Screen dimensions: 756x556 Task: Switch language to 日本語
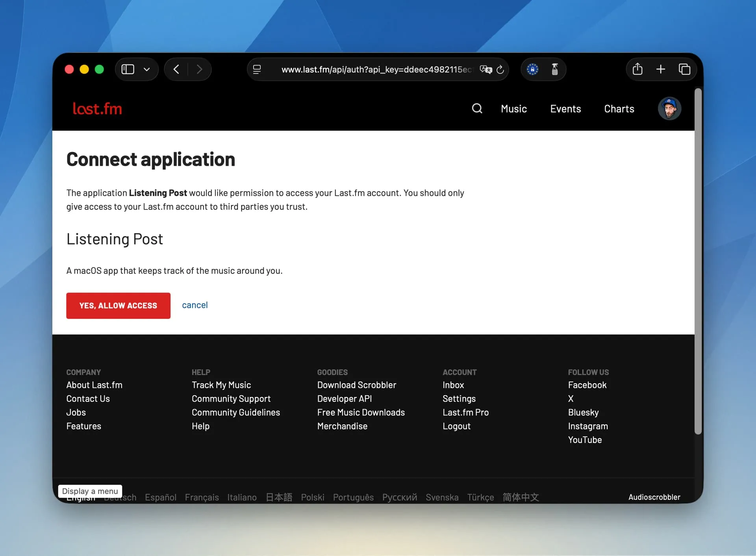point(279,497)
